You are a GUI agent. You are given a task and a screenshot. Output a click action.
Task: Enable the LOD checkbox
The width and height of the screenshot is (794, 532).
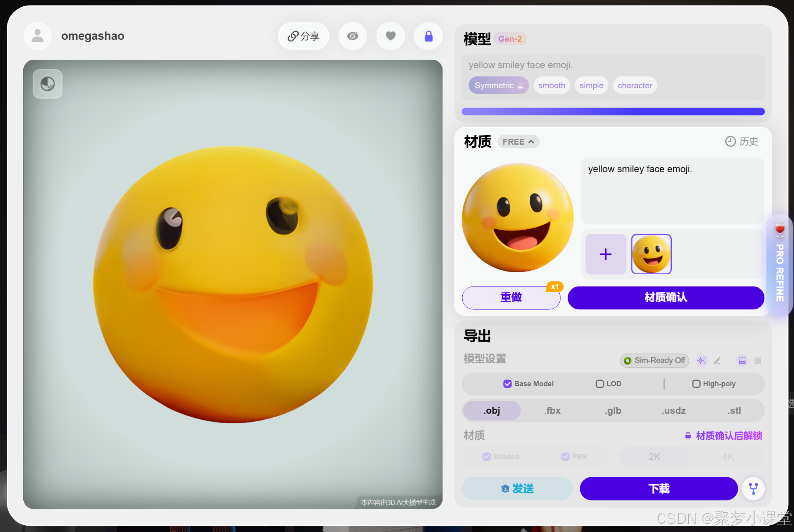600,384
